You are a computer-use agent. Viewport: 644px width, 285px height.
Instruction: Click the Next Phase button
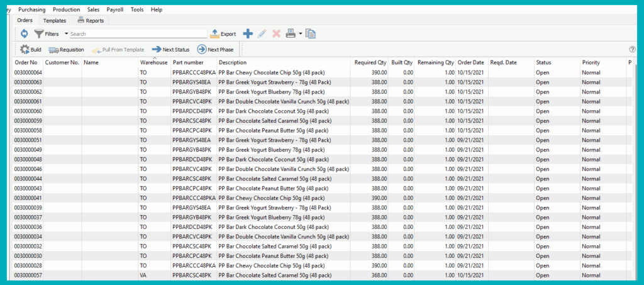click(215, 50)
